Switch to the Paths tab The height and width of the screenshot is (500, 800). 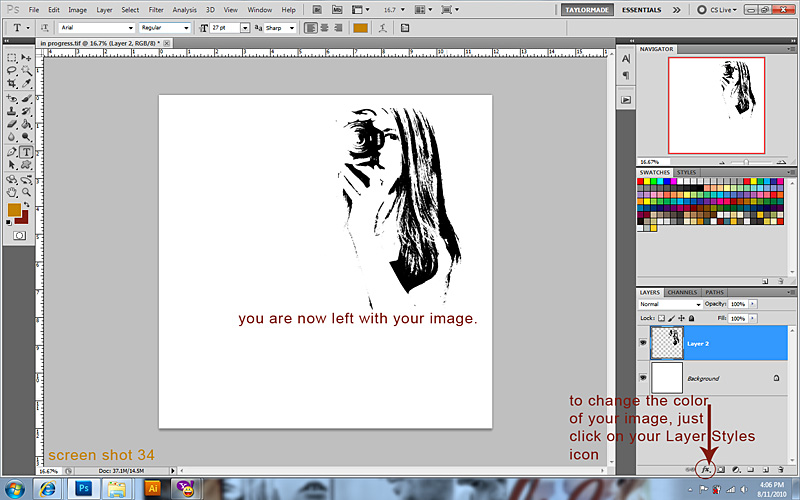click(714, 292)
